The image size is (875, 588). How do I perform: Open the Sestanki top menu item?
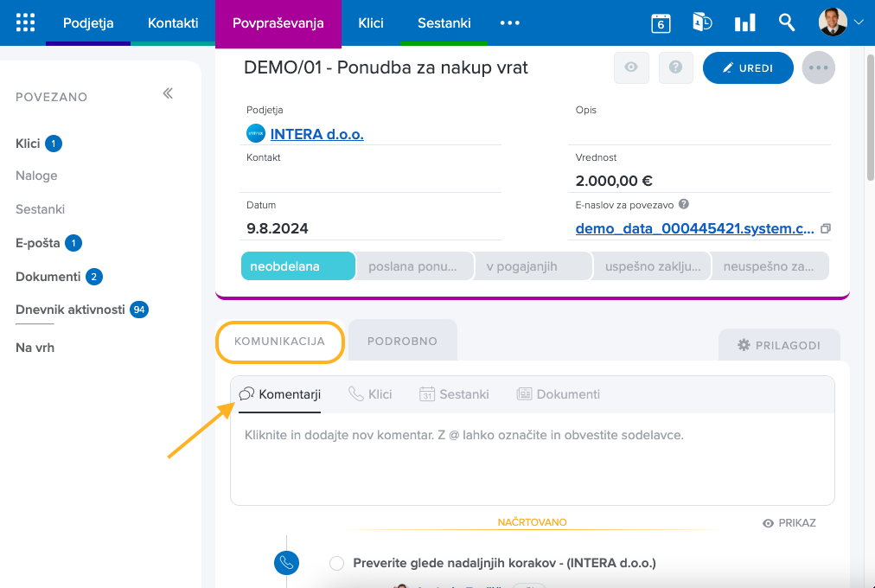[x=444, y=22]
